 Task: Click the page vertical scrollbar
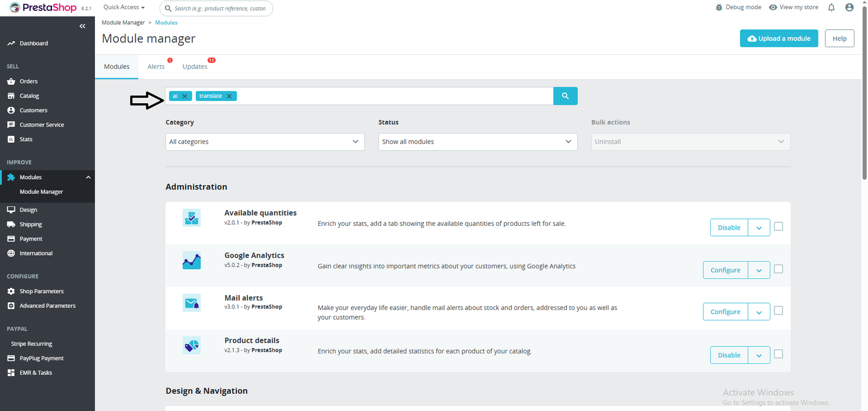point(864,92)
